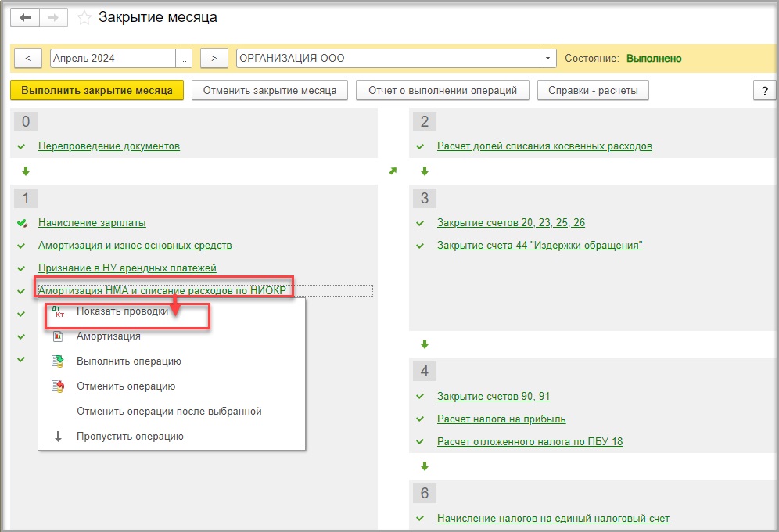The height and width of the screenshot is (532, 779).
Task: Click Амортизация НМА и списание расходов по НИОКР
Action: [x=162, y=290]
